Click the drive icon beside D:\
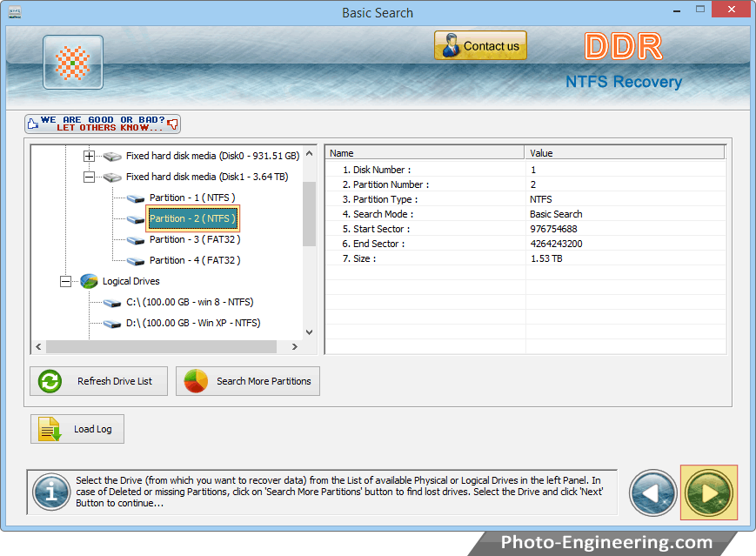Viewport: 756px width, 556px height. tap(112, 324)
